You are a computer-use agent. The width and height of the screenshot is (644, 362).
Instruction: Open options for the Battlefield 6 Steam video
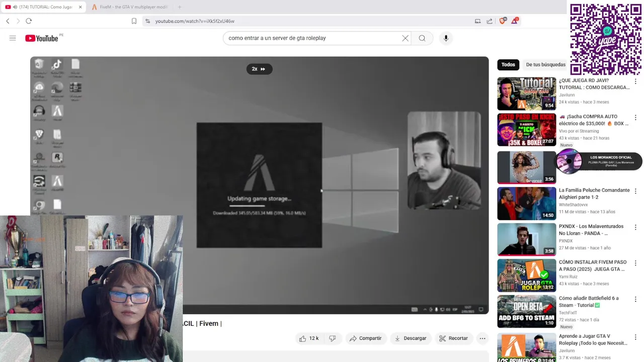point(635,300)
